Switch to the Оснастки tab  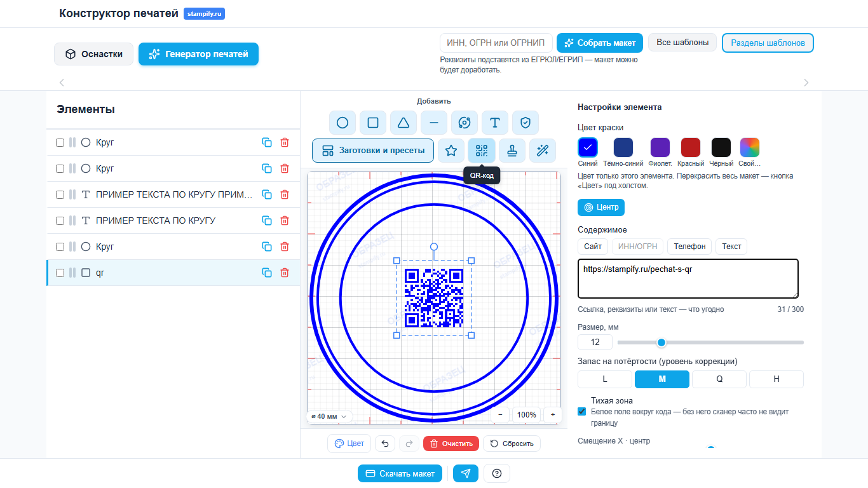93,54
